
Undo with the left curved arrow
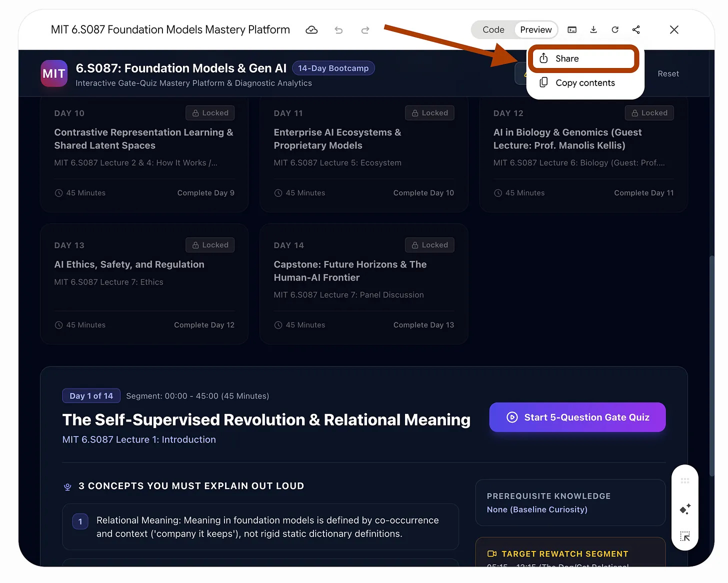338,30
